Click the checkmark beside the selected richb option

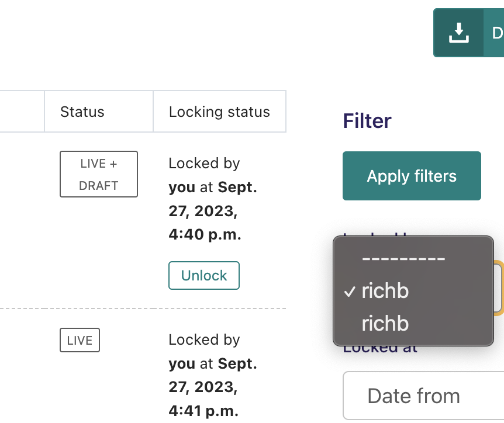click(350, 290)
